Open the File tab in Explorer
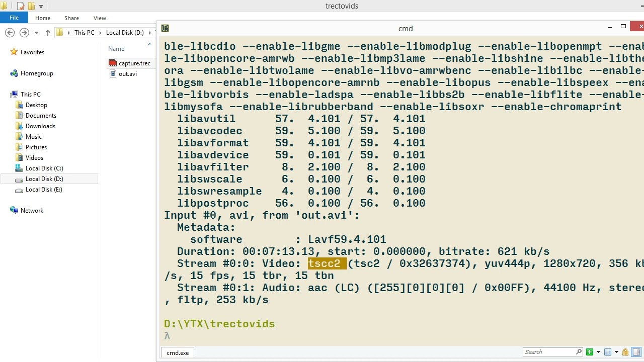The image size is (644, 362). click(14, 18)
